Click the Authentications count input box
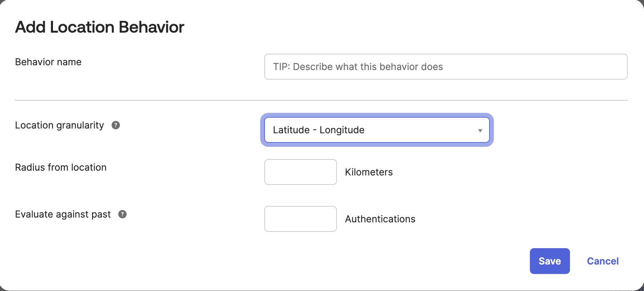Screen dimensions: 644x291 [x=300, y=219]
